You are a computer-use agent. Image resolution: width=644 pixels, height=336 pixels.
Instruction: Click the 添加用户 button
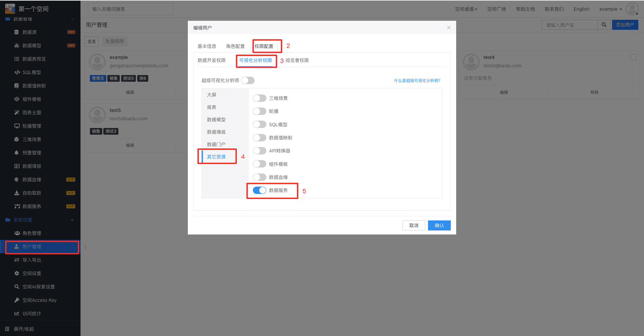(625, 25)
